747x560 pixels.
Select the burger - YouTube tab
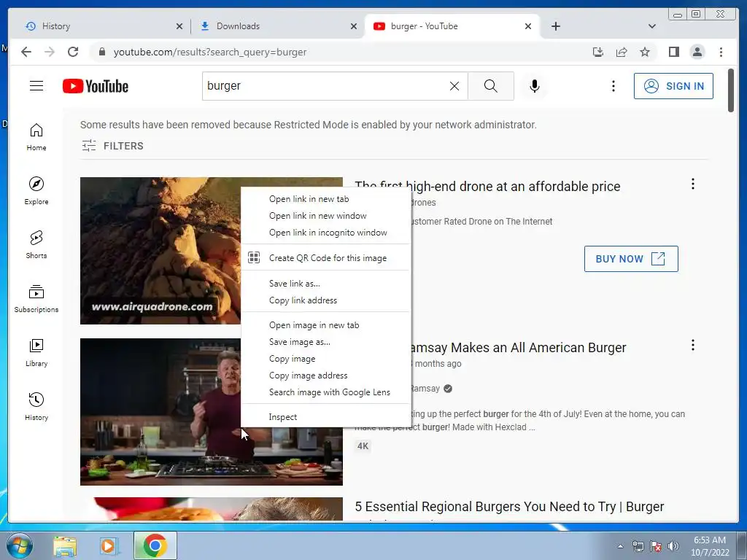452,26
